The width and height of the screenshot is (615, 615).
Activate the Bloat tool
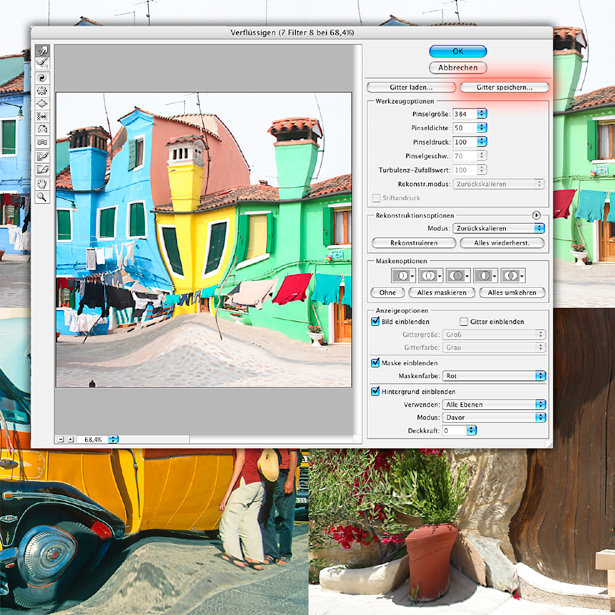[43, 102]
